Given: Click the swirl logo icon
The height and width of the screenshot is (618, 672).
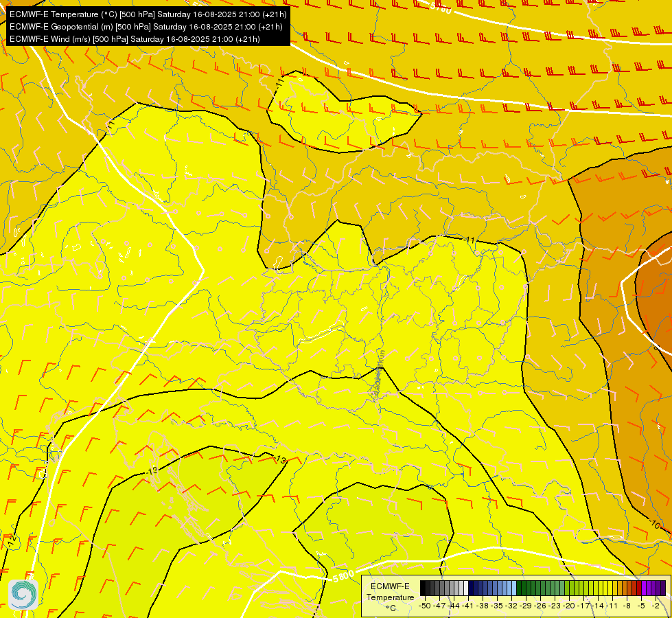Looking at the screenshot, I should pos(23,595).
